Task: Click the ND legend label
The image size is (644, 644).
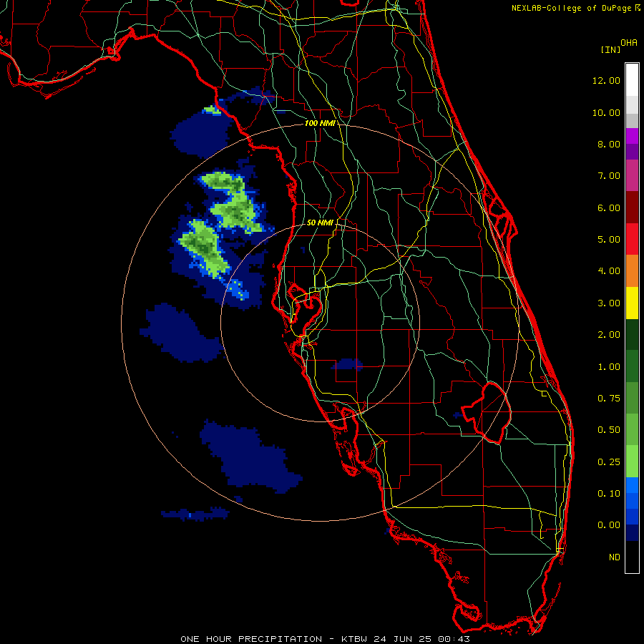Action: tap(615, 557)
